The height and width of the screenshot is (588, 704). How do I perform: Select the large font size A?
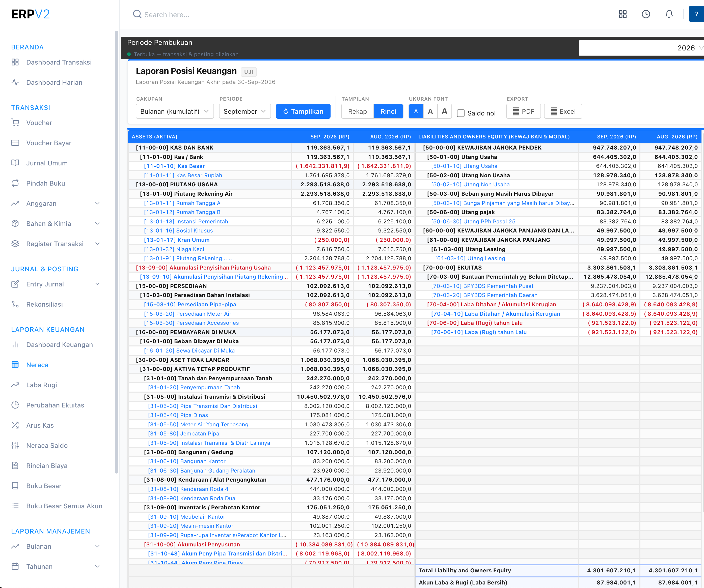(x=445, y=111)
